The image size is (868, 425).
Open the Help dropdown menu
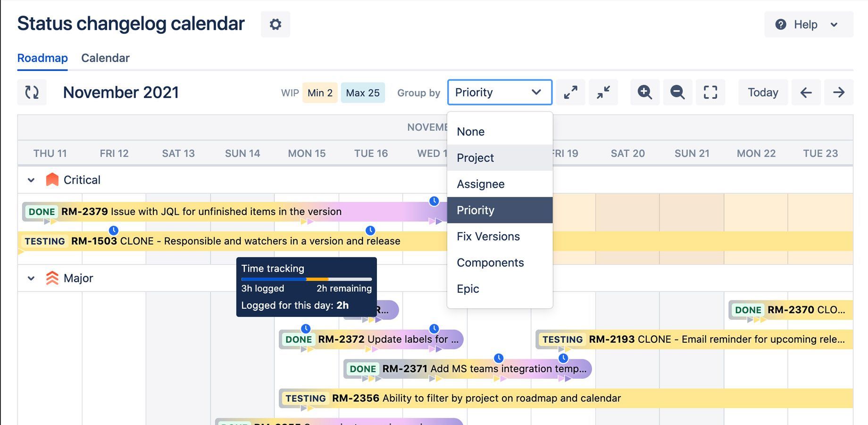(x=809, y=24)
